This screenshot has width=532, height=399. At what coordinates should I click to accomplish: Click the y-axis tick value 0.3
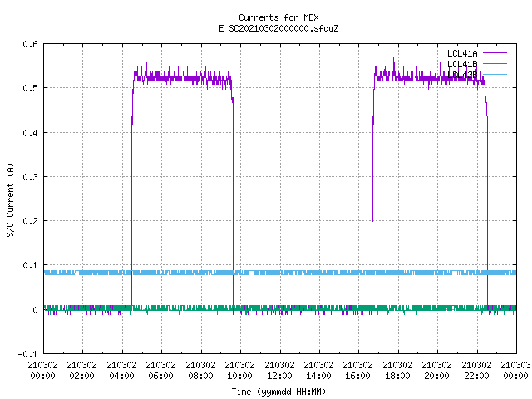pyautogui.click(x=30, y=177)
